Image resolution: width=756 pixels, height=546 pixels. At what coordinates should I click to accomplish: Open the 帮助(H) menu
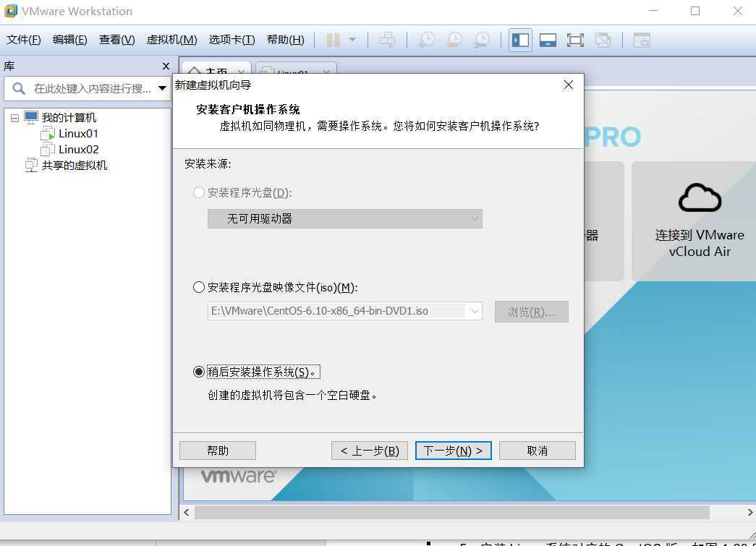pos(286,40)
